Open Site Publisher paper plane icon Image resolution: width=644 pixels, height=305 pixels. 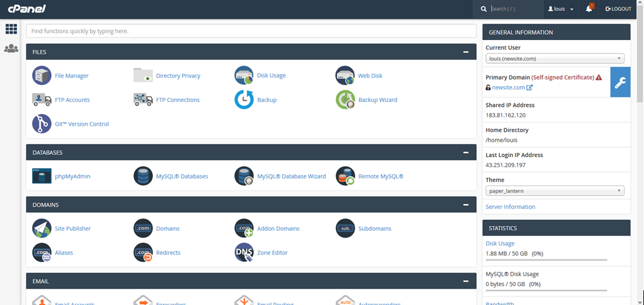[41, 228]
